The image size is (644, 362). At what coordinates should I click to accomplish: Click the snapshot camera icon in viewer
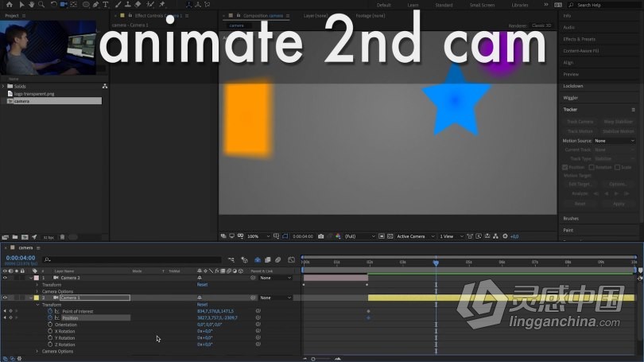[x=320, y=236]
